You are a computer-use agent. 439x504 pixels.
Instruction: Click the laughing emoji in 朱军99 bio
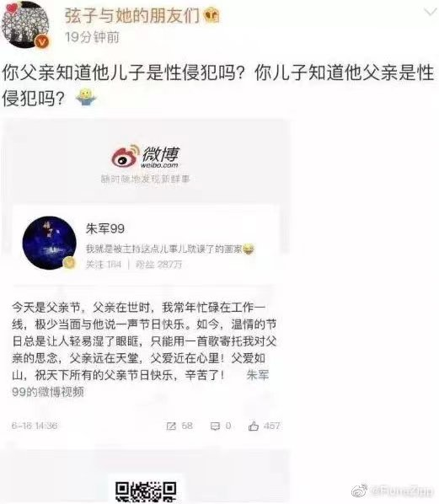coord(248,249)
